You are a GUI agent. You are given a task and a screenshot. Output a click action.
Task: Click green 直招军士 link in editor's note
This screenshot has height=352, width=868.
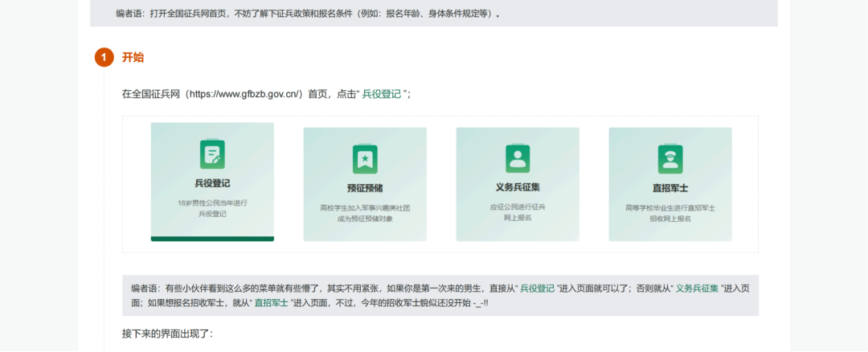272,303
